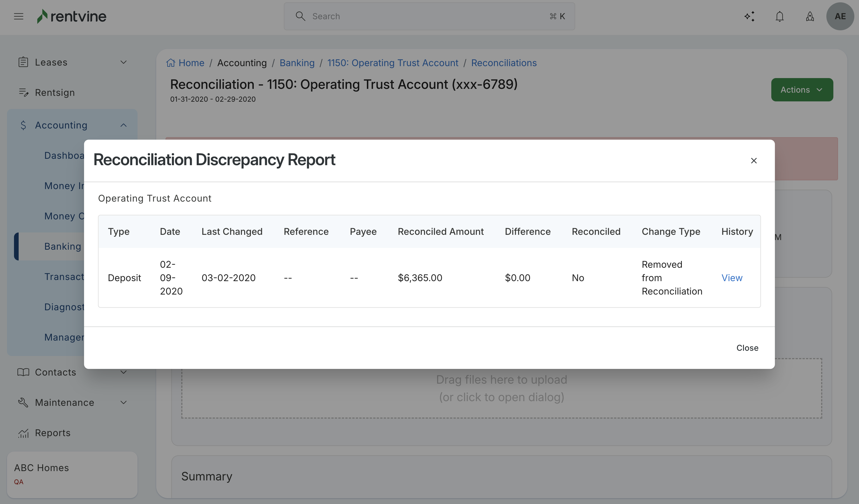
Task: Open the AE user avatar menu
Action: point(840,16)
